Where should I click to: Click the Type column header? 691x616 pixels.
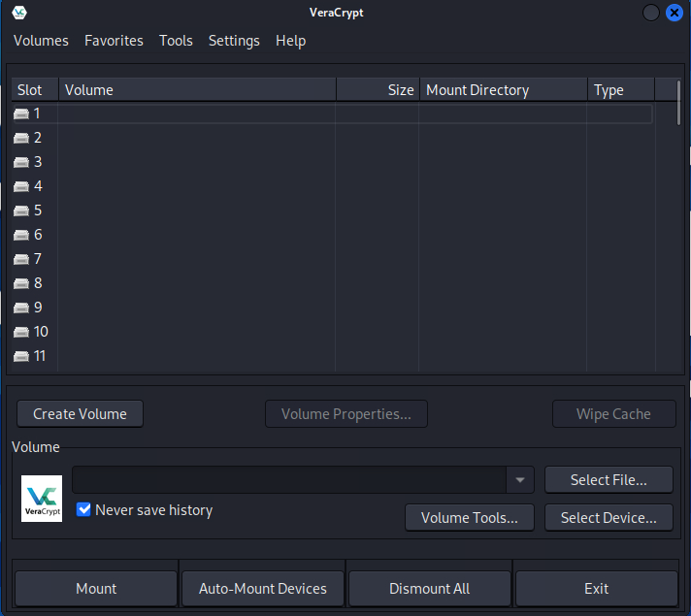pos(621,90)
